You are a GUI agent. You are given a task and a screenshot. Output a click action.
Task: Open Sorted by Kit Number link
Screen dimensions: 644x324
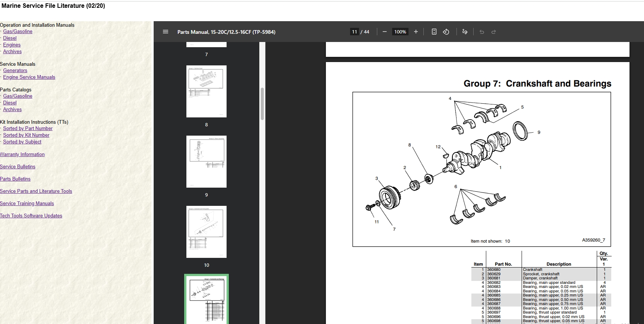26,135
